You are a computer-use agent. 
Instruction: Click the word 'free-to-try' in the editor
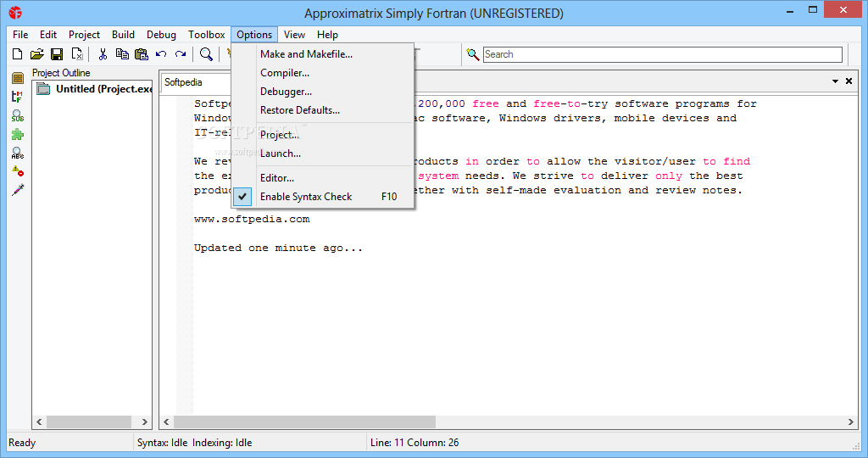pos(570,103)
